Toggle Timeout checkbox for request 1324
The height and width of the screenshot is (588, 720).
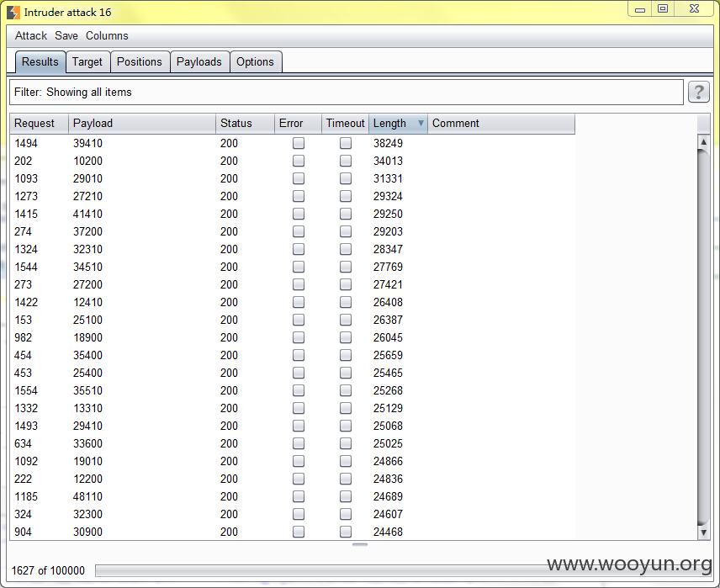(346, 250)
